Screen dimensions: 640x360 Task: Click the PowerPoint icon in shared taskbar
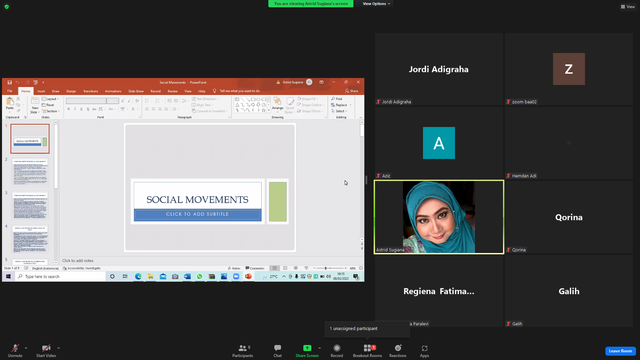tap(248, 276)
